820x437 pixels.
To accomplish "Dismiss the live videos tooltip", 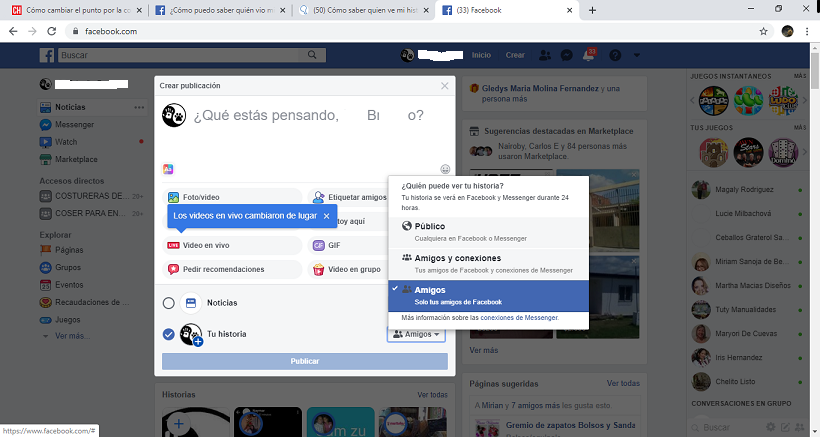I will click(x=326, y=216).
